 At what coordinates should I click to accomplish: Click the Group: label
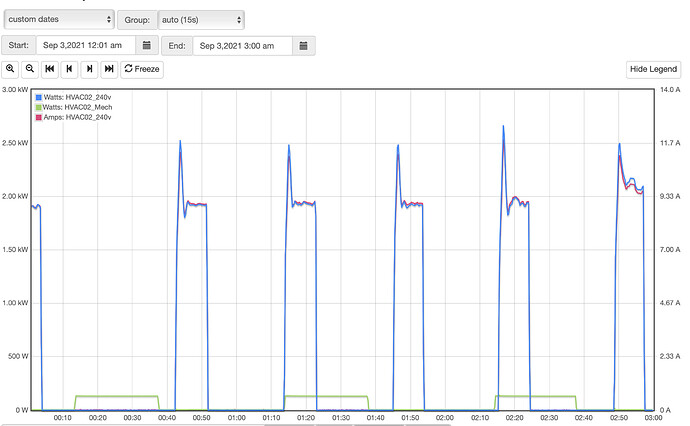pyautogui.click(x=137, y=20)
